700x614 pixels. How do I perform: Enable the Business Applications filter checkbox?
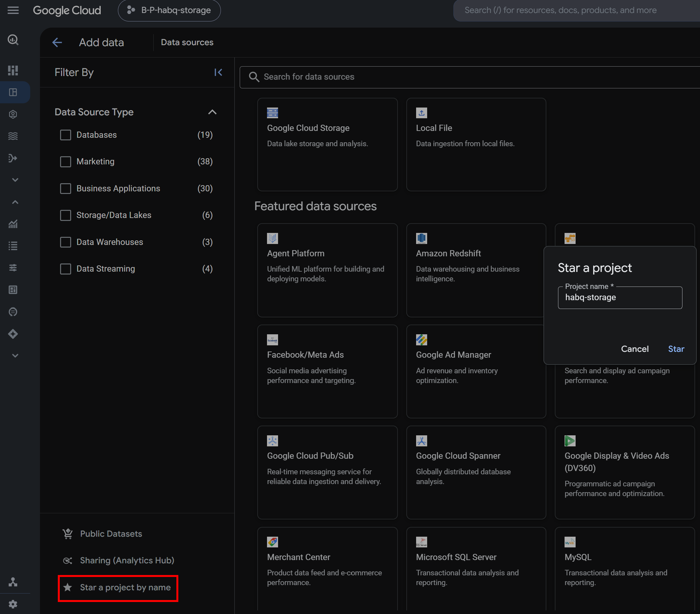[x=65, y=188]
